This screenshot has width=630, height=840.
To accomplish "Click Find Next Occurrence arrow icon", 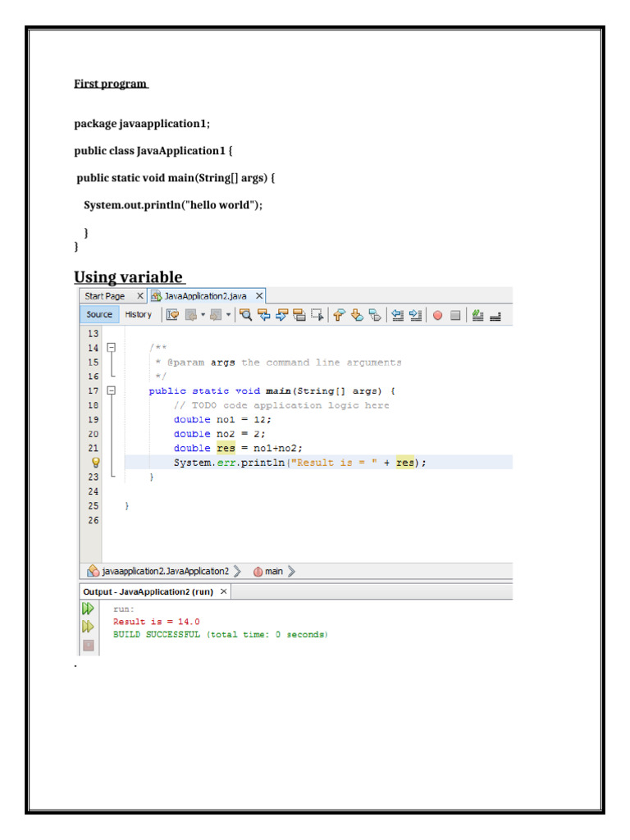I will (282, 315).
